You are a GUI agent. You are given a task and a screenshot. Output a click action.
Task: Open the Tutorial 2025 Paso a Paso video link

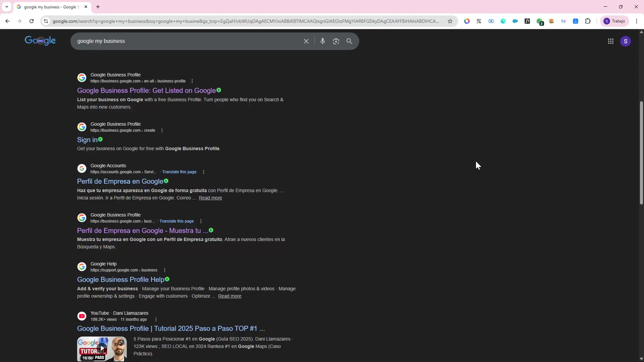171,328
